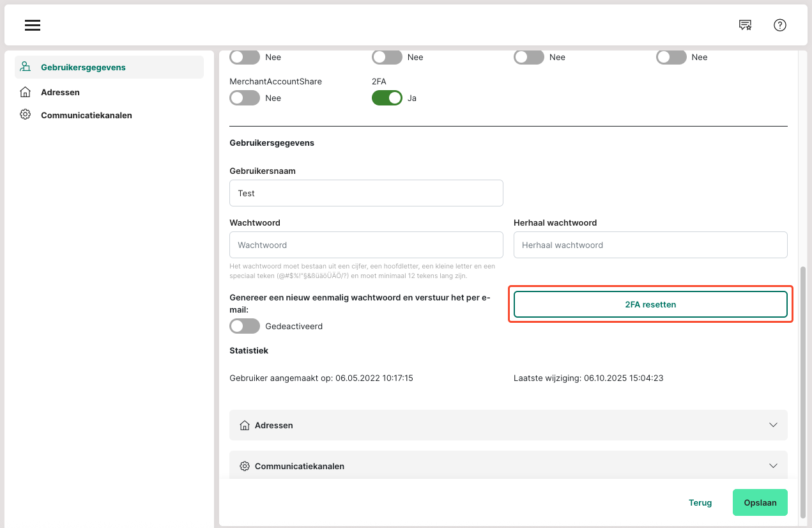Disable the 2FA toggle
This screenshot has width=812, height=528.
point(387,98)
